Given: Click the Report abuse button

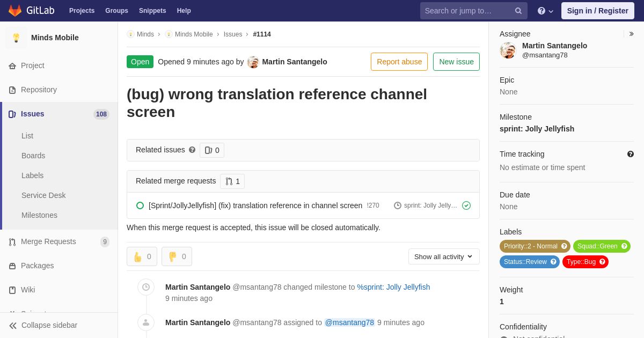Looking at the screenshot, I should tap(399, 62).
